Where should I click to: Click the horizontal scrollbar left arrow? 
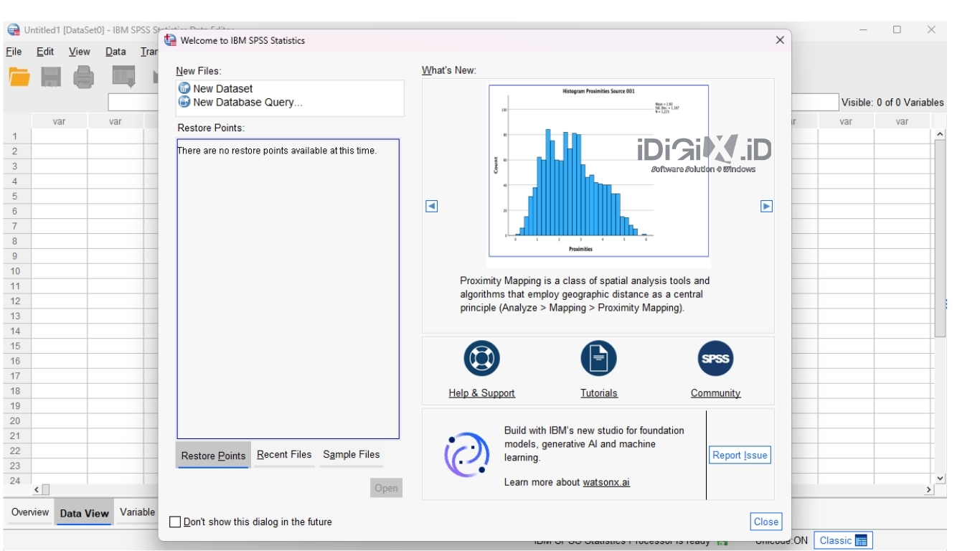tap(37, 489)
